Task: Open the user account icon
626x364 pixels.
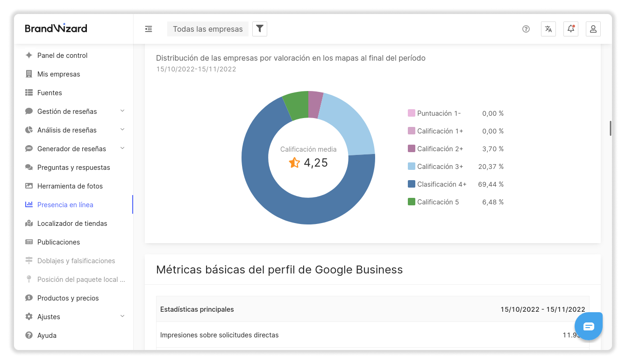Action: coord(593,29)
